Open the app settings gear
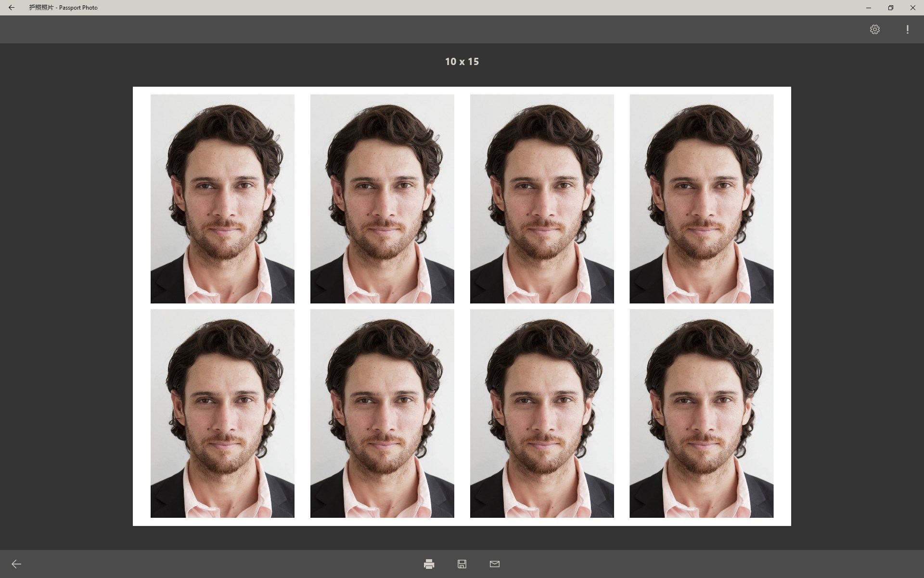Image resolution: width=924 pixels, height=578 pixels. tap(875, 29)
